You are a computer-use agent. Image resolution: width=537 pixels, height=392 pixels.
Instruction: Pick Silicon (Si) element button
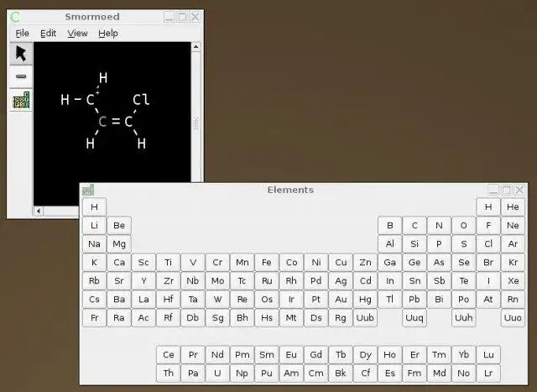click(414, 244)
